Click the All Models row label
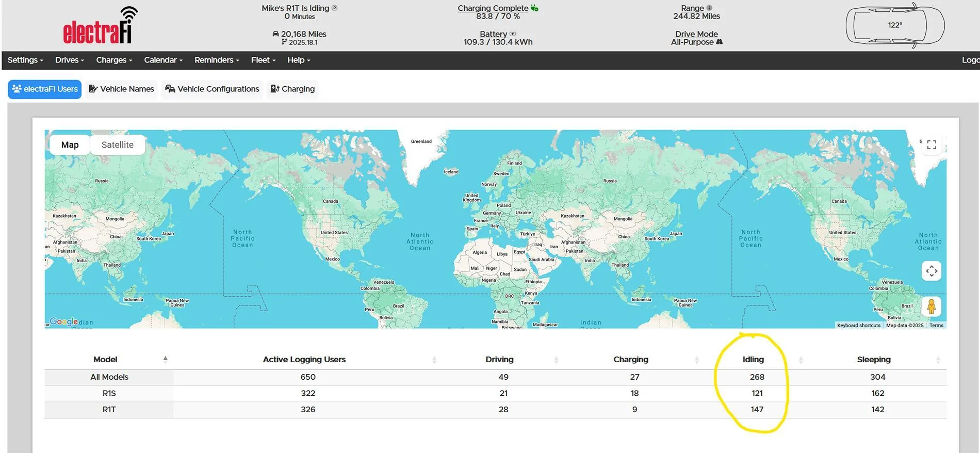This screenshot has height=453, width=980. tap(109, 377)
